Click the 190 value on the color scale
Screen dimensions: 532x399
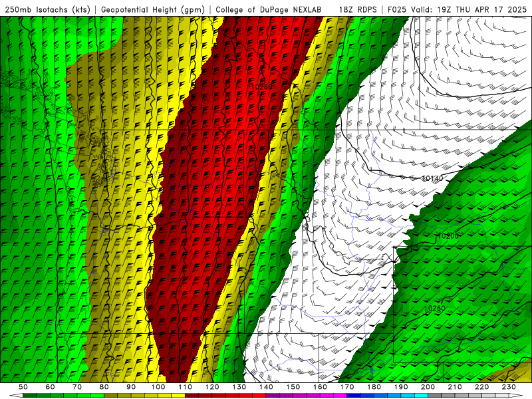(401, 387)
